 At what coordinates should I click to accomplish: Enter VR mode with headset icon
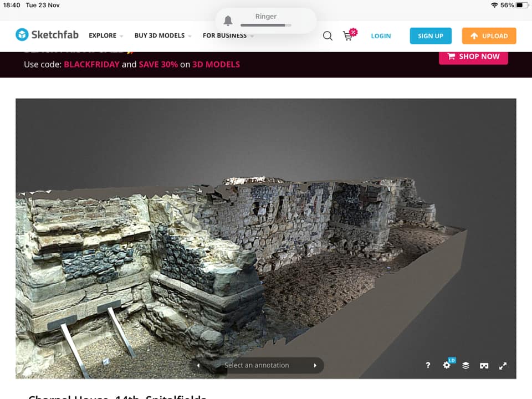pyautogui.click(x=484, y=366)
